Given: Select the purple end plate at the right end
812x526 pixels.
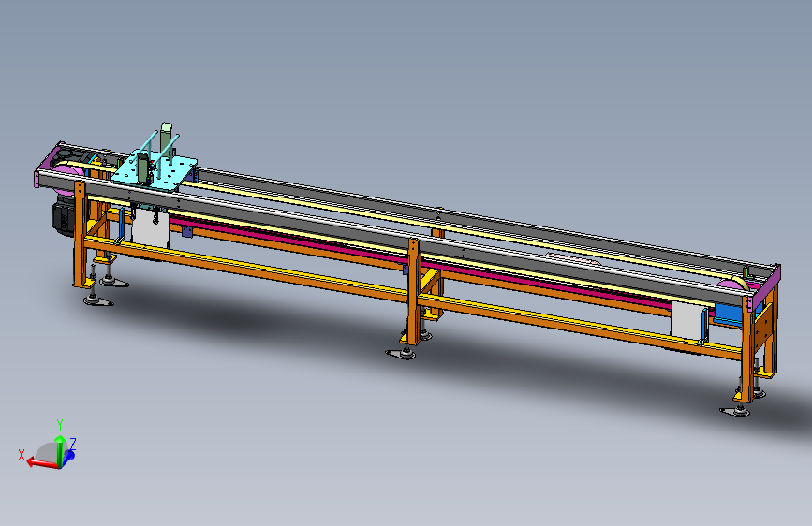Looking at the screenshot, I should pyautogui.click(x=766, y=287).
